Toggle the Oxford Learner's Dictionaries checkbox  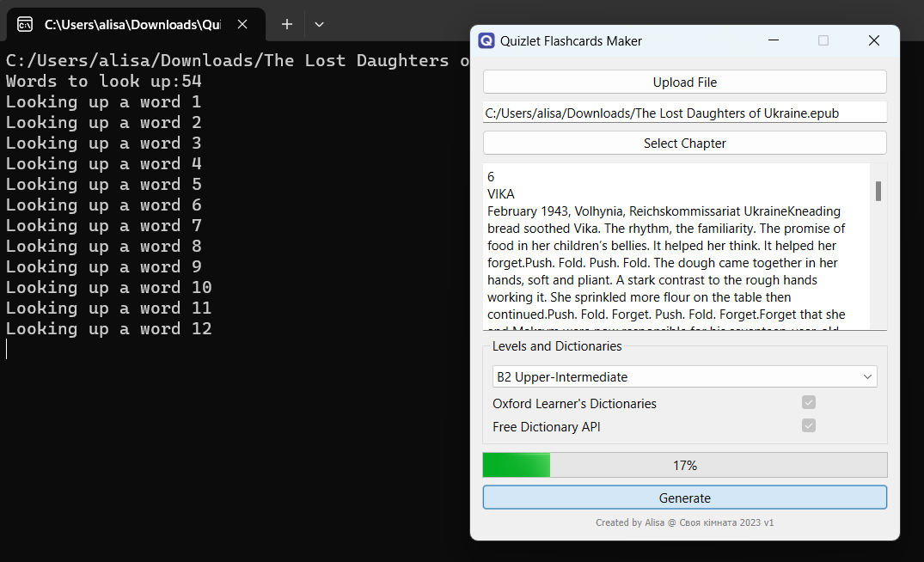809,402
